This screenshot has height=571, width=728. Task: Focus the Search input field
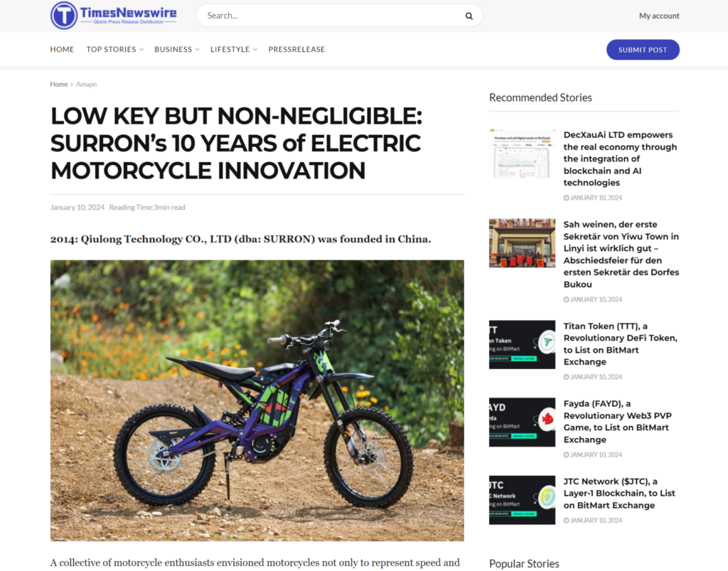click(334, 16)
